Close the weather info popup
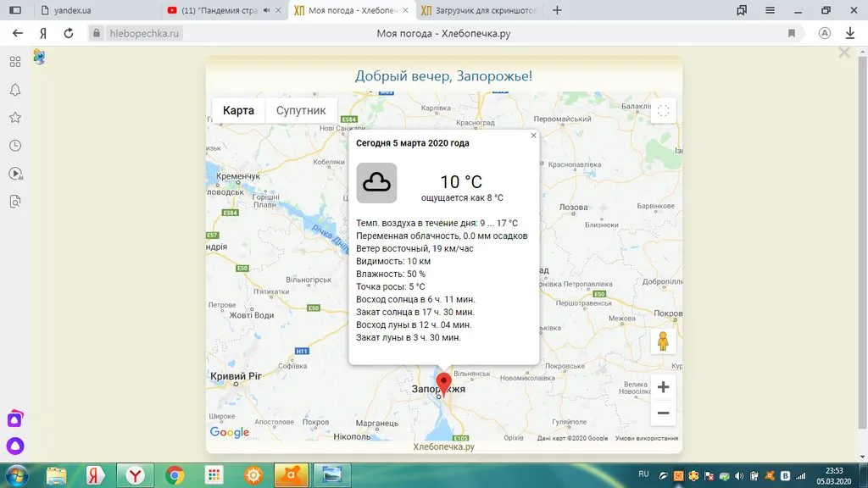The width and height of the screenshot is (868, 488). 533,136
